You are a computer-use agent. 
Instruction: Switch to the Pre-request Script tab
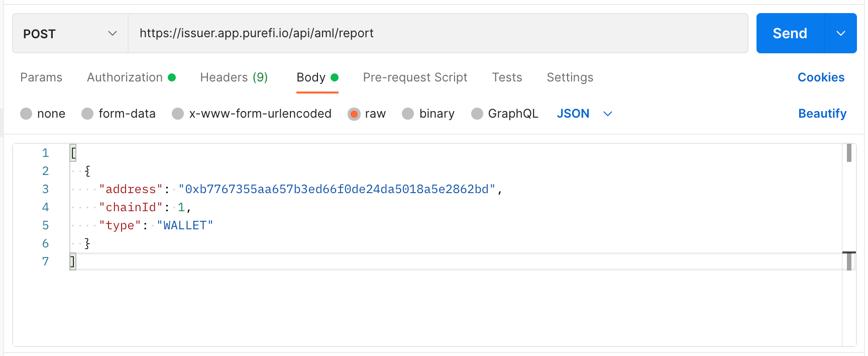(415, 77)
